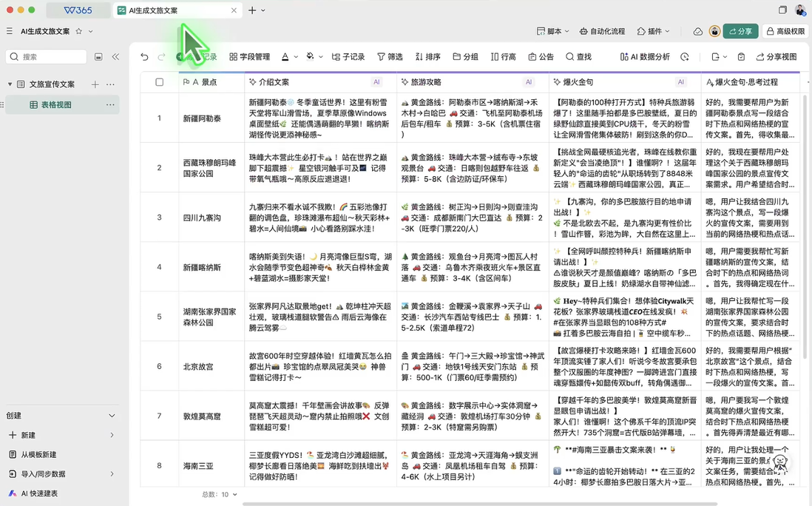812x506 pixels.
Task: Open the 脚本 dropdown menu
Action: [x=553, y=32]
